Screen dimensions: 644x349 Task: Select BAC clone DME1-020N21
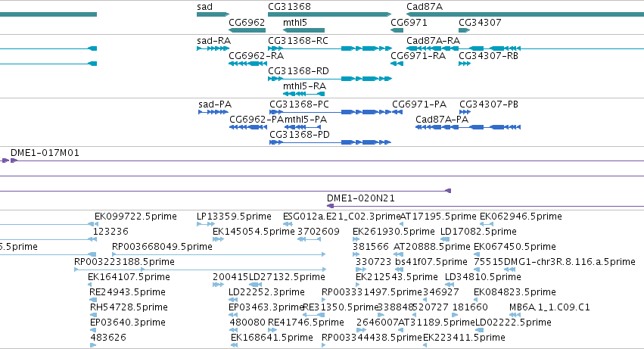(x=361, y=198)
